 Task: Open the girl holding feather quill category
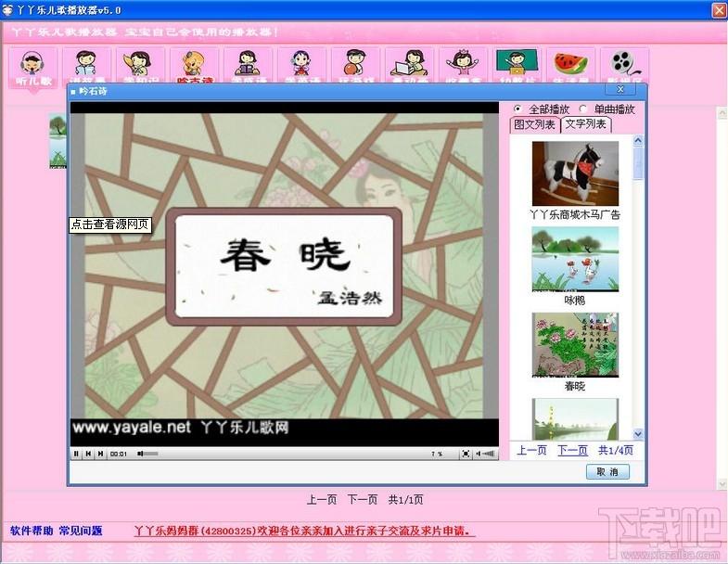pos(141,66)
